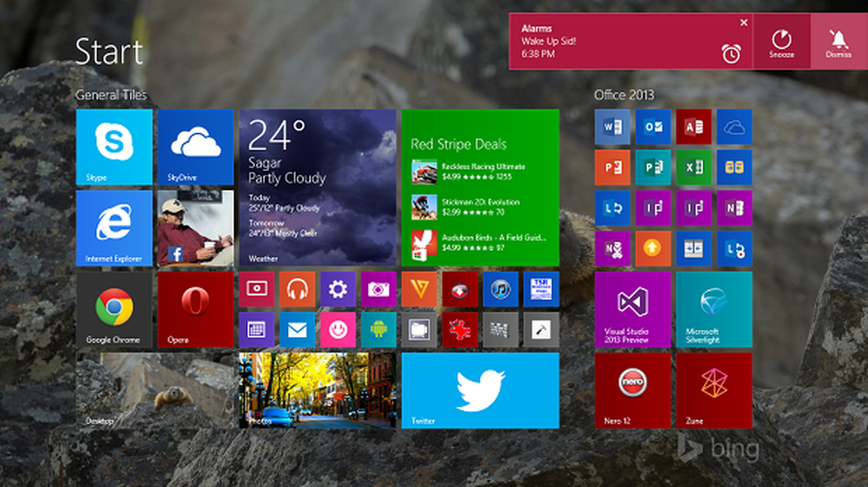Open Office Upload Center orange arrow tile

coord(654,248)
